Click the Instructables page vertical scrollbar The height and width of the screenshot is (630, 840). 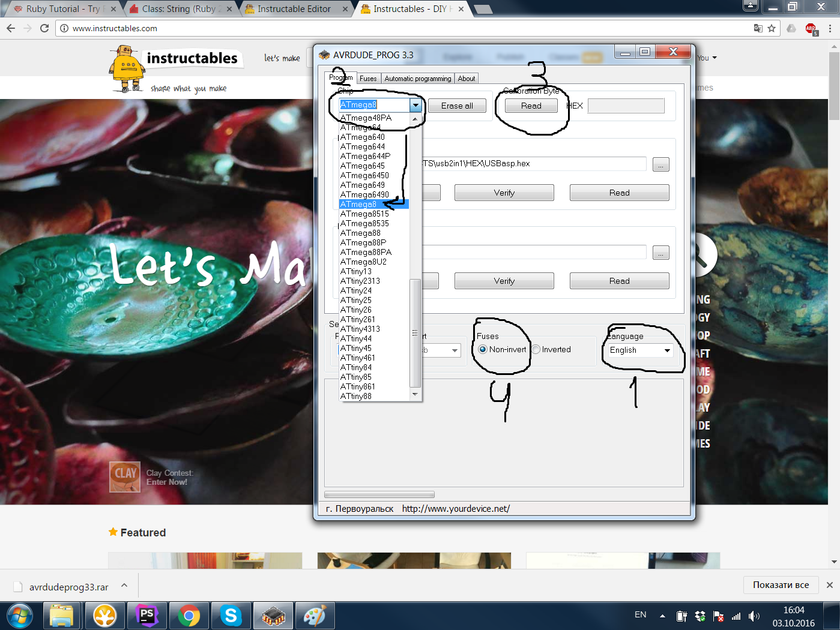click(x=834, y=85)
